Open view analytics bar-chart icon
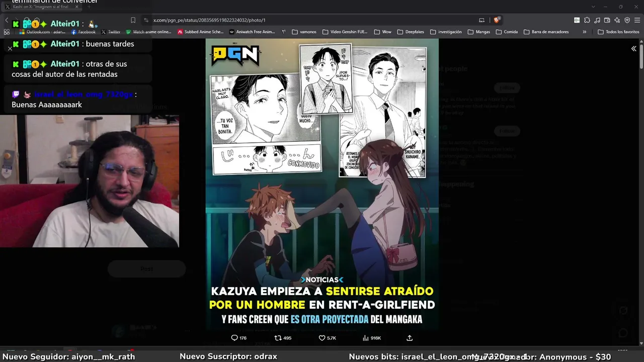 (366, 338)
